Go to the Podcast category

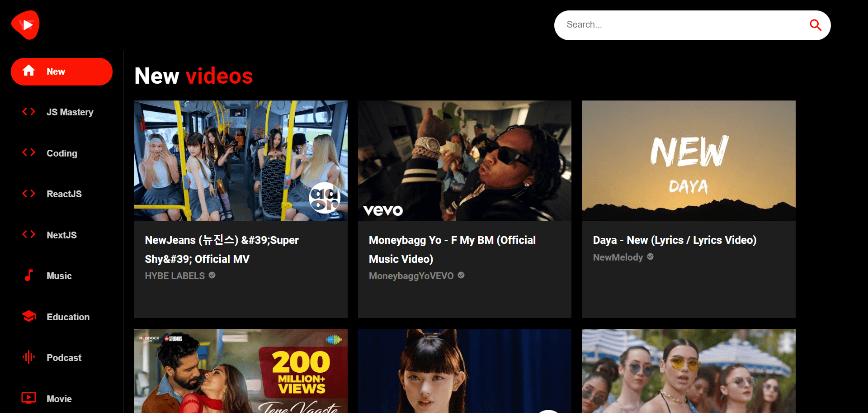pyautogui.click(x=61, y=358)
